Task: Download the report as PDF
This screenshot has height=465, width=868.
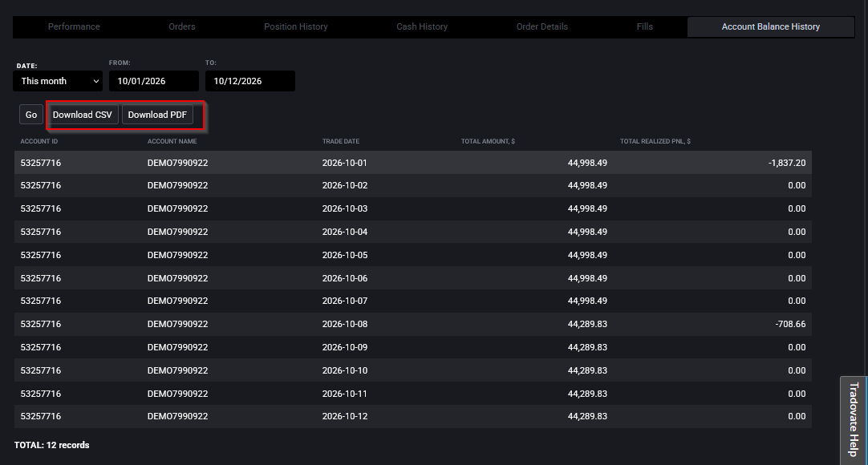Action: (157, 115)
